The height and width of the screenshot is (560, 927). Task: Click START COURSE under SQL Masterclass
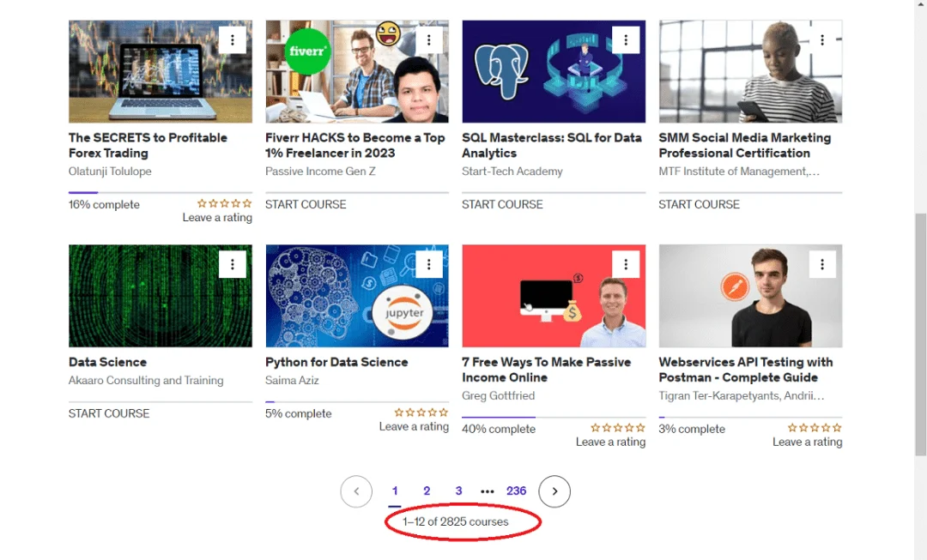tap(502, 204)
